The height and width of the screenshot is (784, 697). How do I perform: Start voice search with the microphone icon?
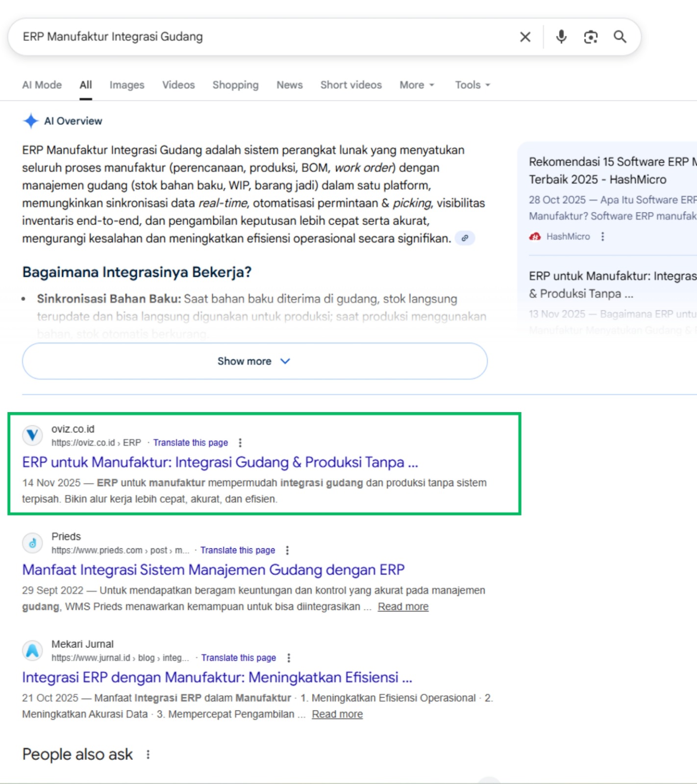(561, 37)
